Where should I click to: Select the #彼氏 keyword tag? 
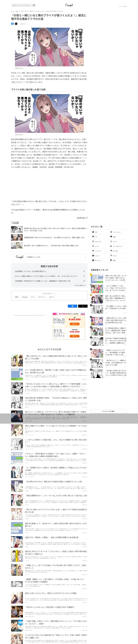pyautogui.click(x=17, y=297)
